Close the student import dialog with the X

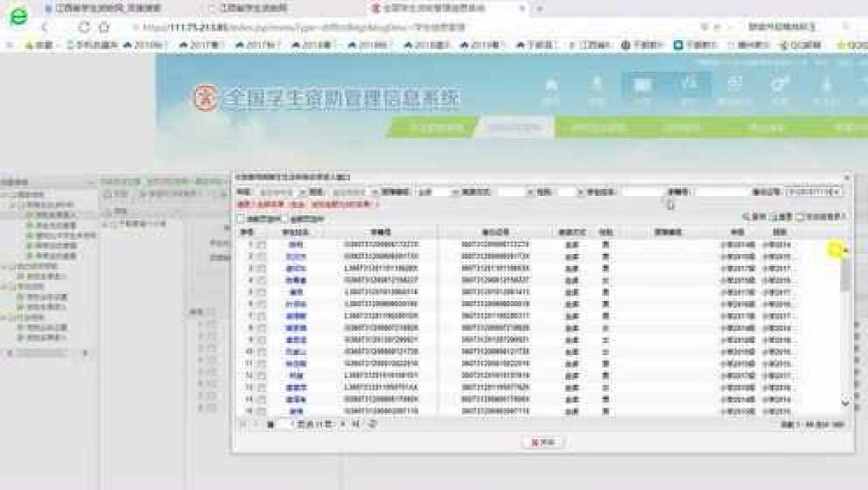tap(848, 178)
